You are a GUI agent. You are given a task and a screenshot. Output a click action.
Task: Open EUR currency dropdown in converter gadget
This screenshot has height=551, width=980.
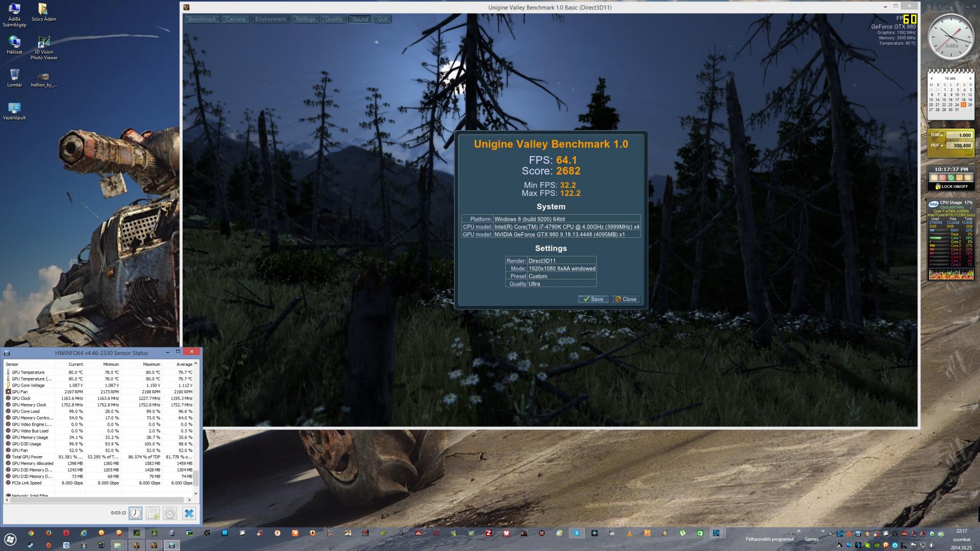(x=937, y=135)
